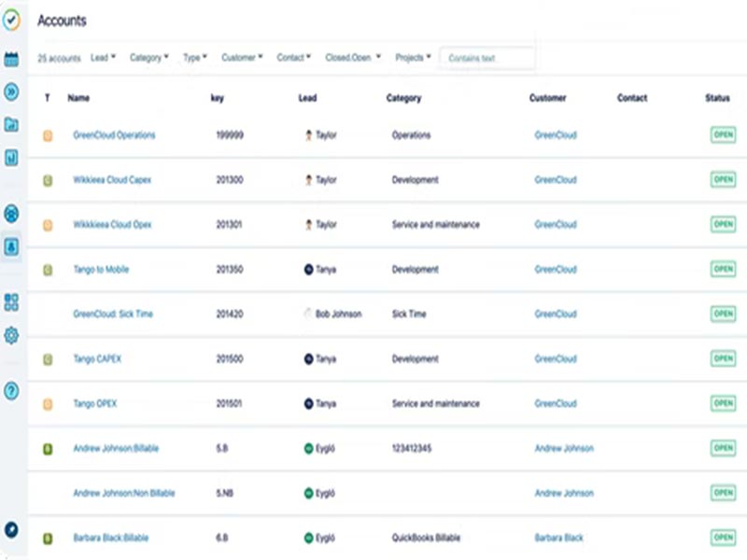The height and width of the screenshot is (560, 747).
Task: Open the Closed,Open status dropdown
Action: (x=351, y=57)
